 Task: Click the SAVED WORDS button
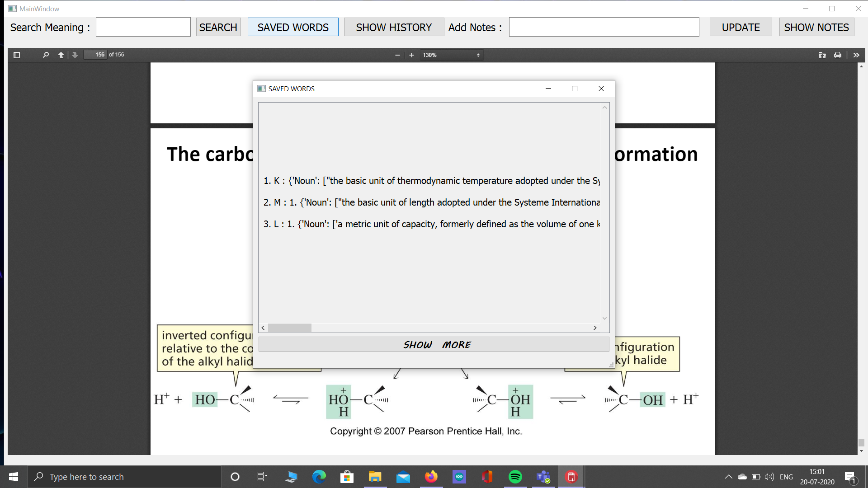coord(293,28)
